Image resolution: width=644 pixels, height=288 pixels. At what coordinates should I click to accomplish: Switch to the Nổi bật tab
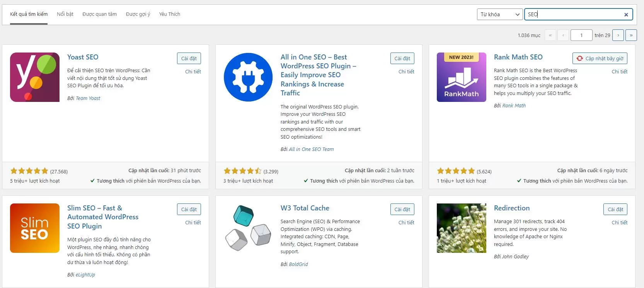[65, 14]
